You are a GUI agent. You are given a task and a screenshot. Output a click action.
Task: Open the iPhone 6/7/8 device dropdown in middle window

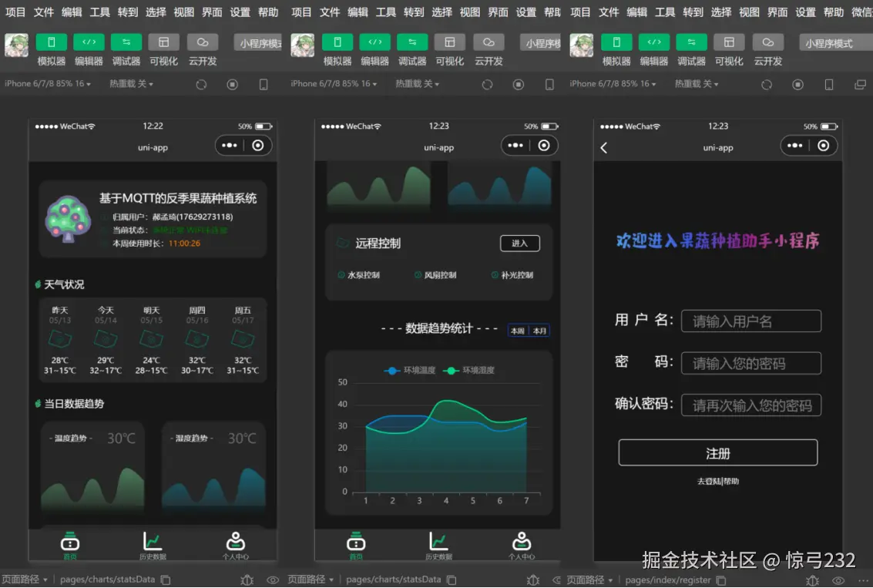[334, 83]
